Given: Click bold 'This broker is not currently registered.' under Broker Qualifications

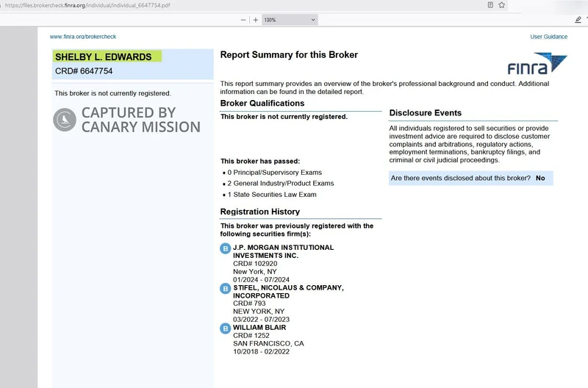Looking at the screenshot, I should [284, 117].
